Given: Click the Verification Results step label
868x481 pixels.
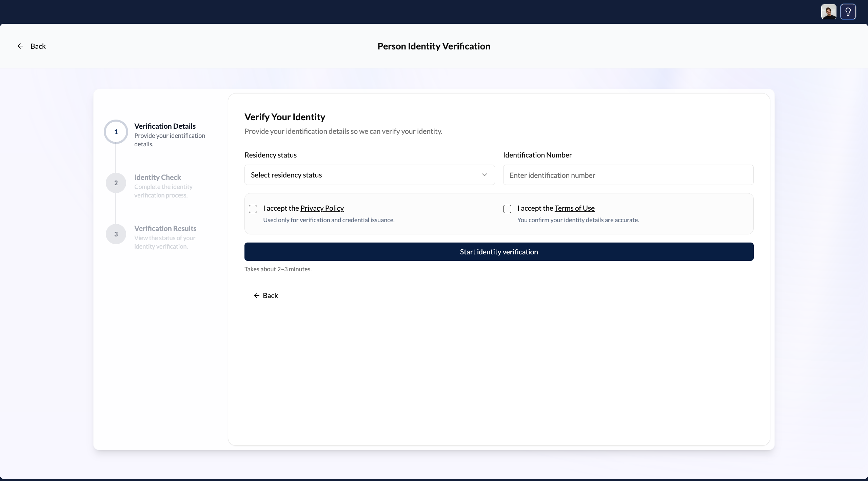Looking at the screenshot, I should pyautogui.click(x=165, y=229).
